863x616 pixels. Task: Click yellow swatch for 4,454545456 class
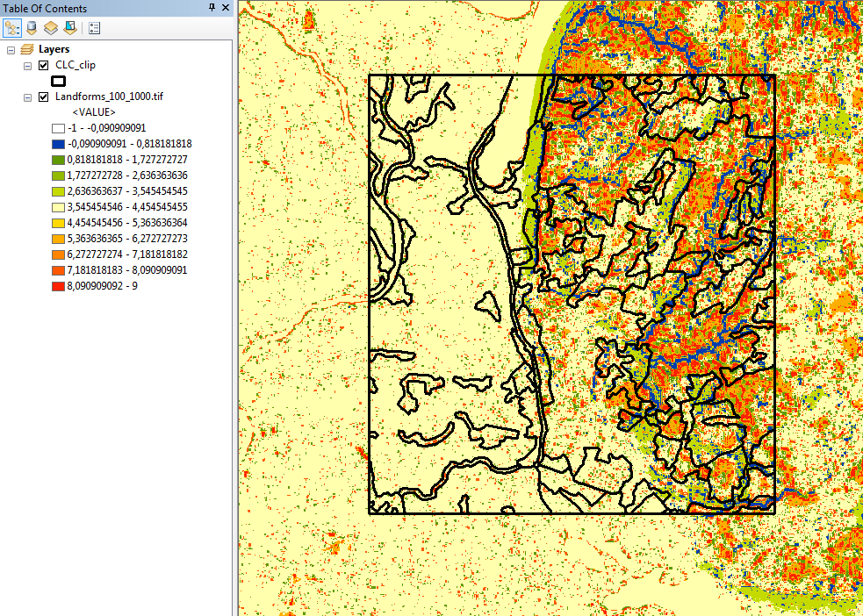click(58, 223)
